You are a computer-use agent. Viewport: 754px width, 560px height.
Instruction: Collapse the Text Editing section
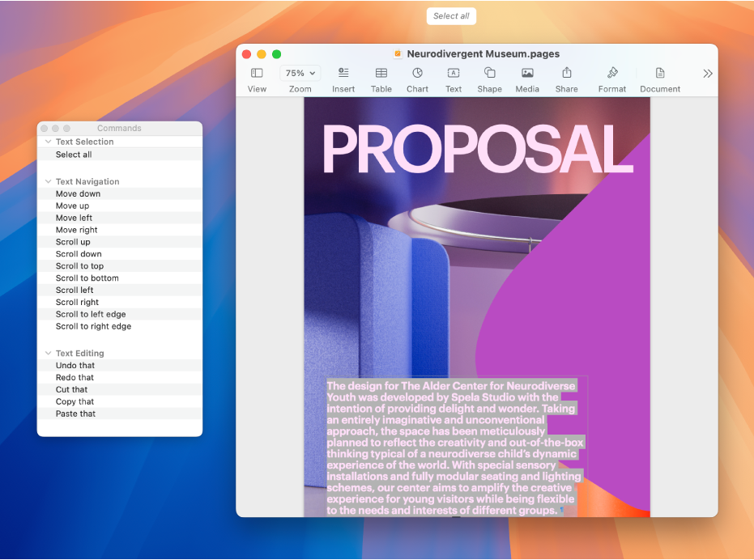tap(48, 354)
